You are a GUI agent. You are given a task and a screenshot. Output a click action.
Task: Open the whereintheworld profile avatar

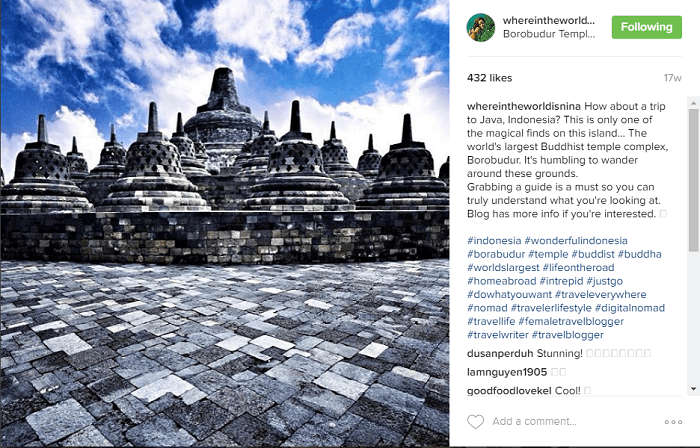pos(481,27)
